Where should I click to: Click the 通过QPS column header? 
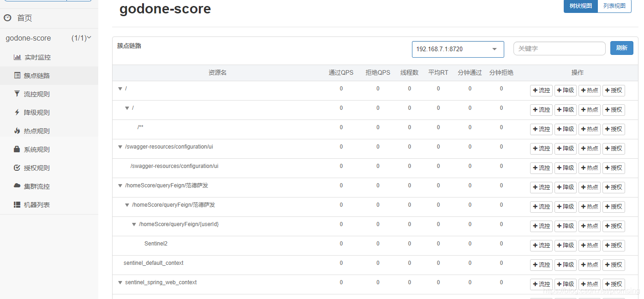click(341, 73)
